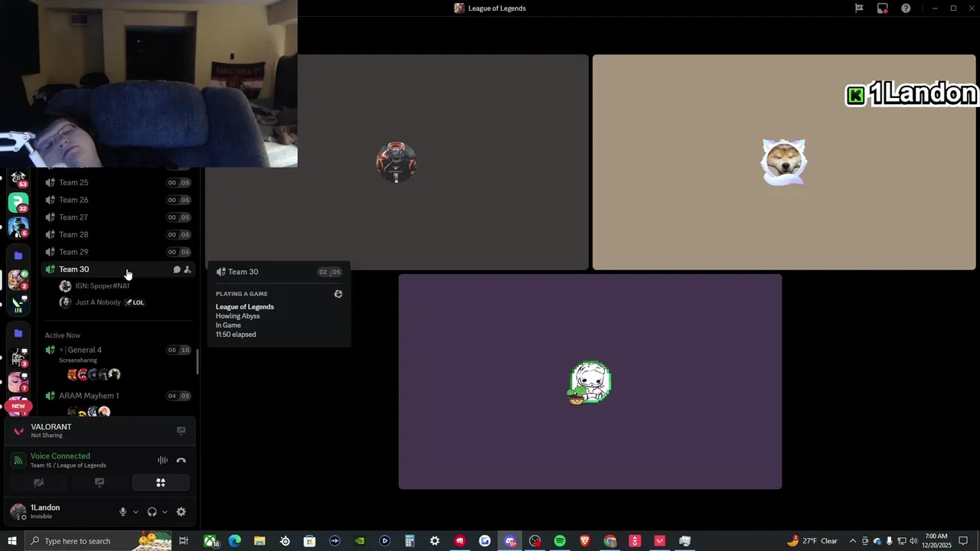Screen dimensions: 980x551
Task: Join the Team 27 voice channel
Action: click(x=117, y=217)
